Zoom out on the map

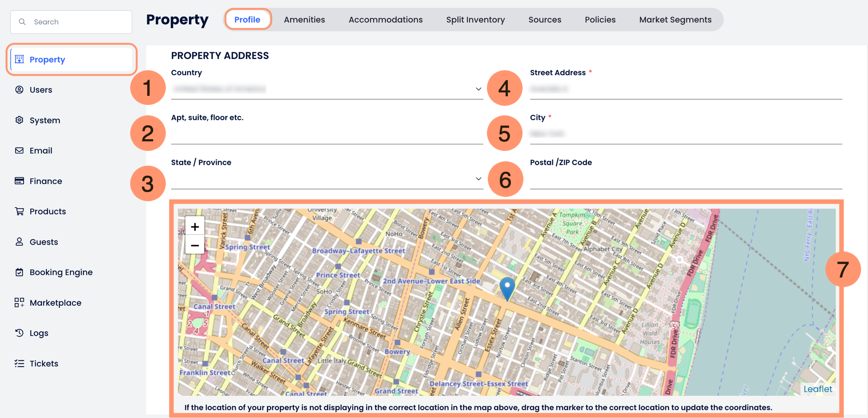(195, 245)
